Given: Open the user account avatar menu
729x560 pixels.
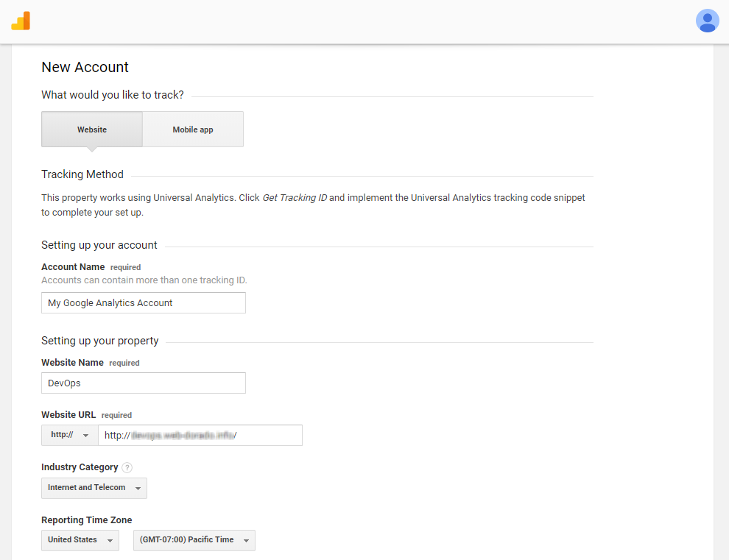Looking at the screenshot, I should pyautogui.click(x=707, y=21).
